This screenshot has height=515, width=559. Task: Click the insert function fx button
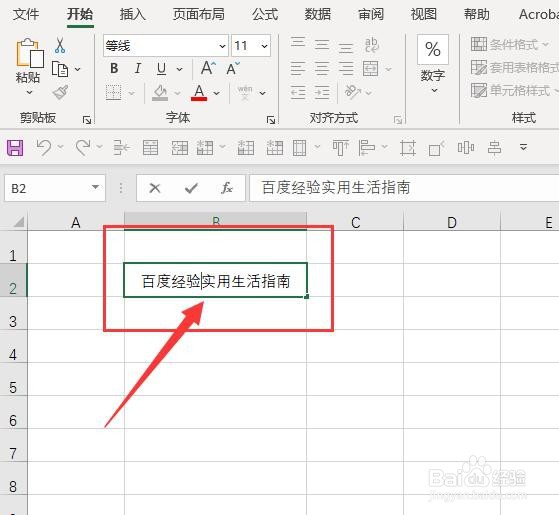tap(227, 188)
